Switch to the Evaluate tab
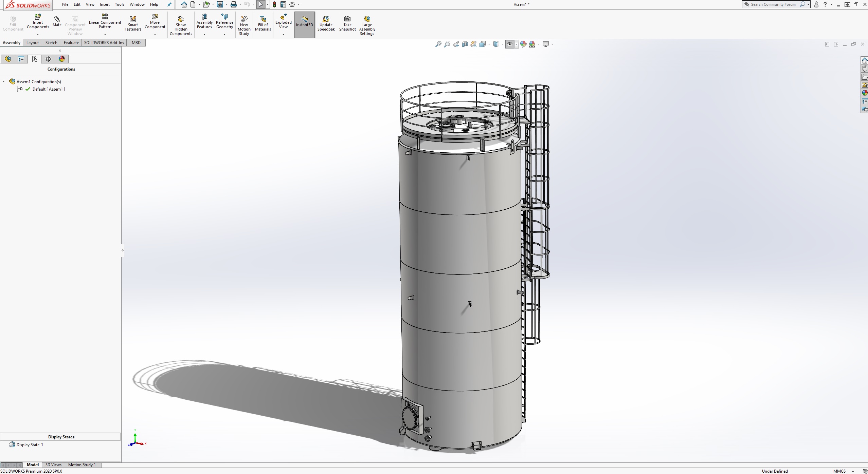 pyautogui.click(x=71, y=42)
